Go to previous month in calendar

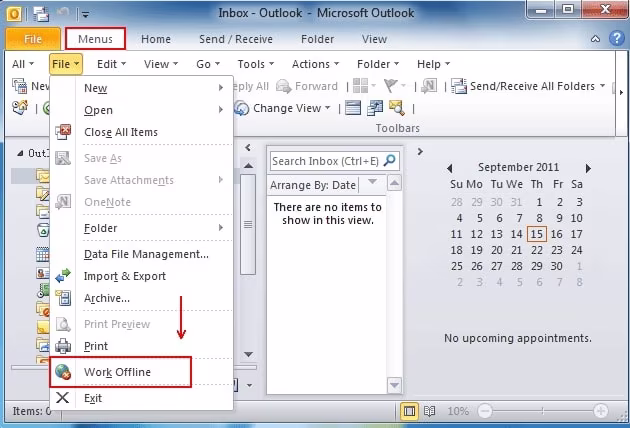point(450,168)
